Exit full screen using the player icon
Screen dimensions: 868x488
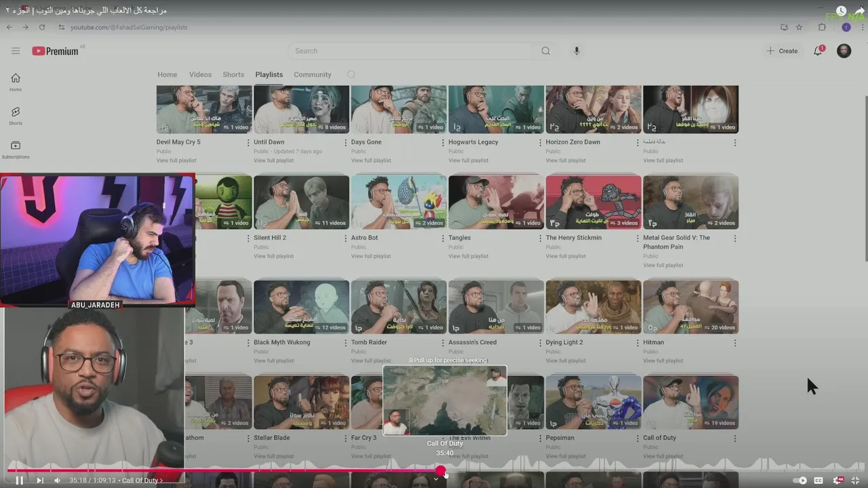(856, 481)
